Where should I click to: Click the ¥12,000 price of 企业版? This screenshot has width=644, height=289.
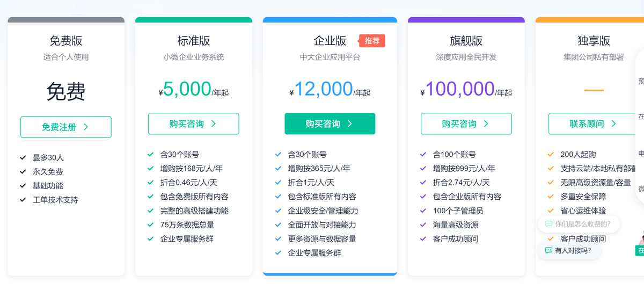pyautogui.click(x=324, y=89)
